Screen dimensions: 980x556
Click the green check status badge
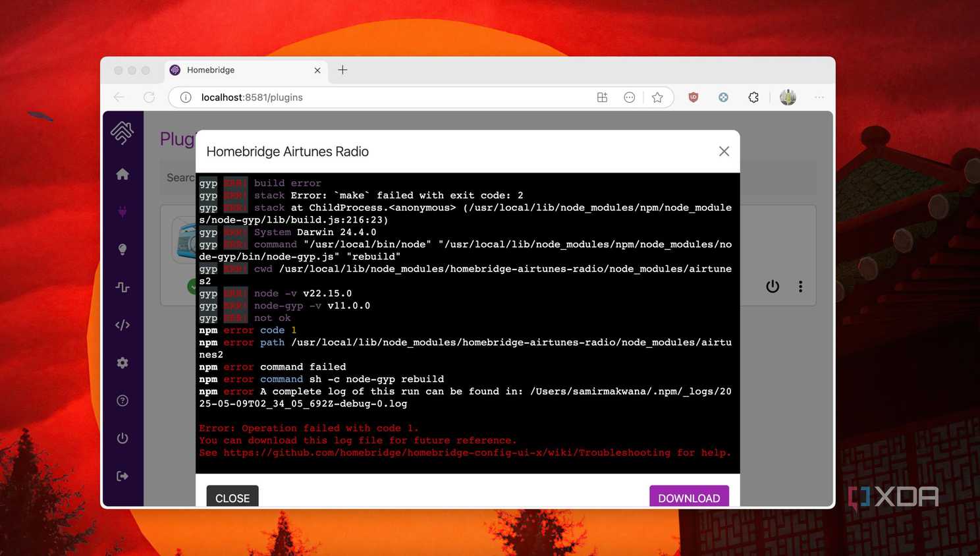click(x=192, y=287)
